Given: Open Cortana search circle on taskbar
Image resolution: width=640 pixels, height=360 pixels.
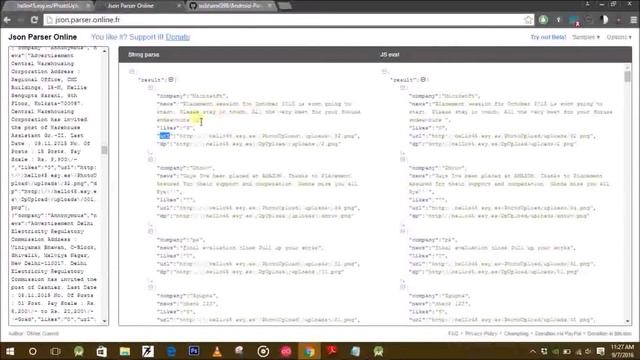Looking at the screenshot, I should pos(33,351).
